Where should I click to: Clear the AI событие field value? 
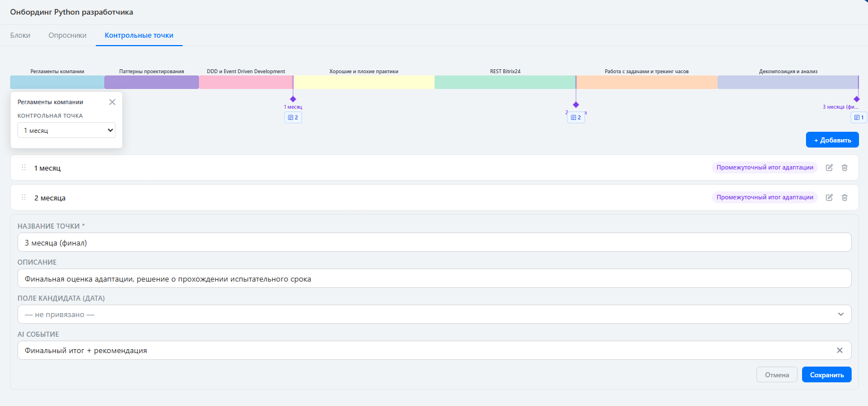click(839, 350)
